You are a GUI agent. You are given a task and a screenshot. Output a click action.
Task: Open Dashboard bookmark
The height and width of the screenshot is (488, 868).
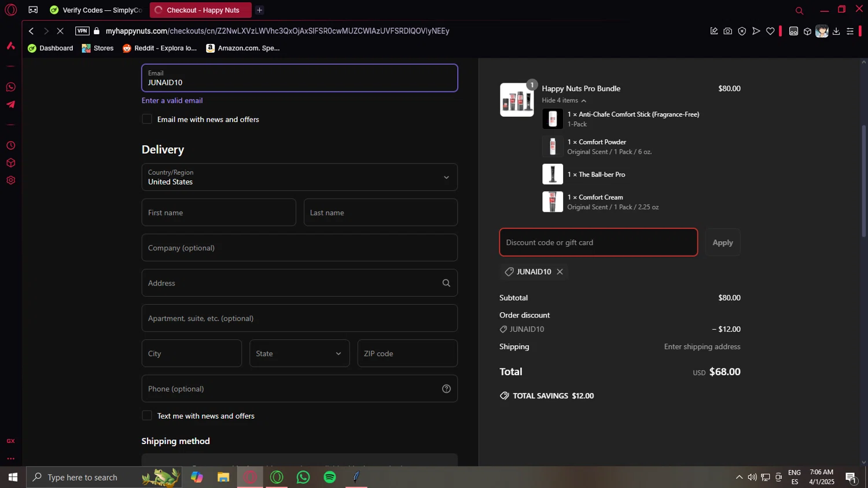(x=50, y=48)
